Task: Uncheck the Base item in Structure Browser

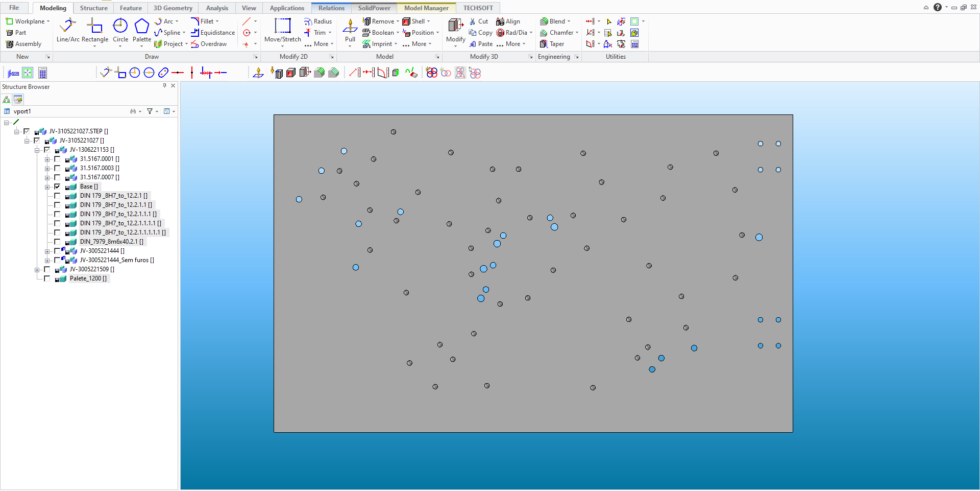Action: [58, 186]
